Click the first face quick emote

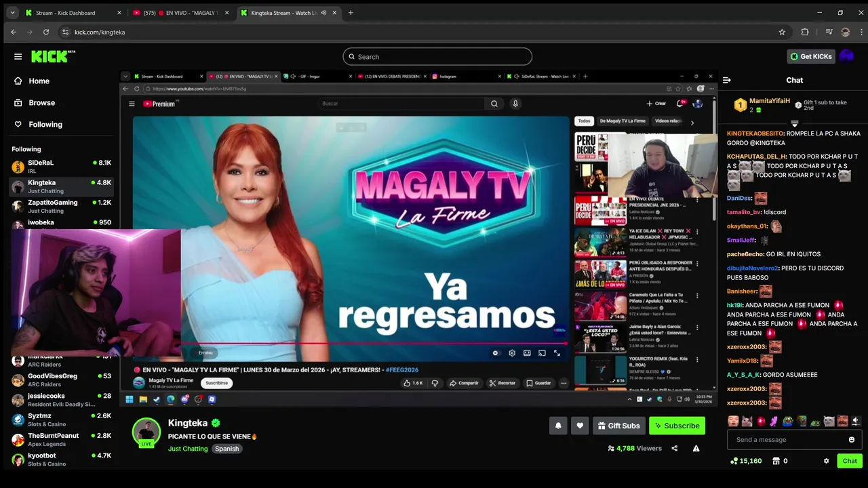(733, 422)
